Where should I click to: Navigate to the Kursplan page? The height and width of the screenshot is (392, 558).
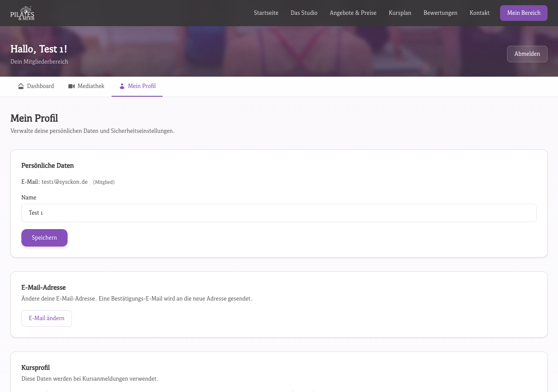point(400,13)
